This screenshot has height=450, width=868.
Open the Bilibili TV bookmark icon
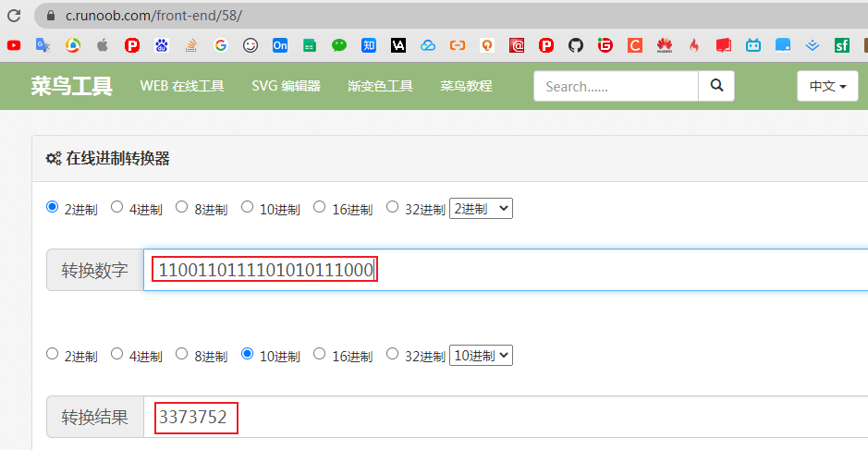point(753,45)
